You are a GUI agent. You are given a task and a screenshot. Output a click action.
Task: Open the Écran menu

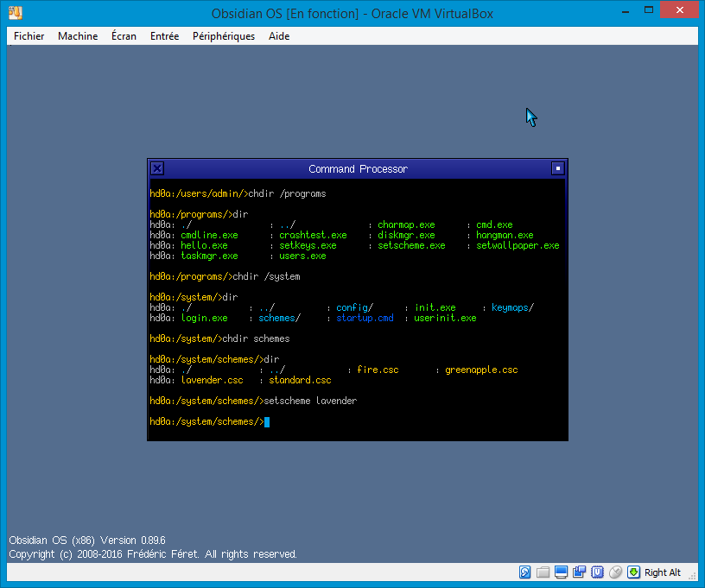tap(124, 36)
